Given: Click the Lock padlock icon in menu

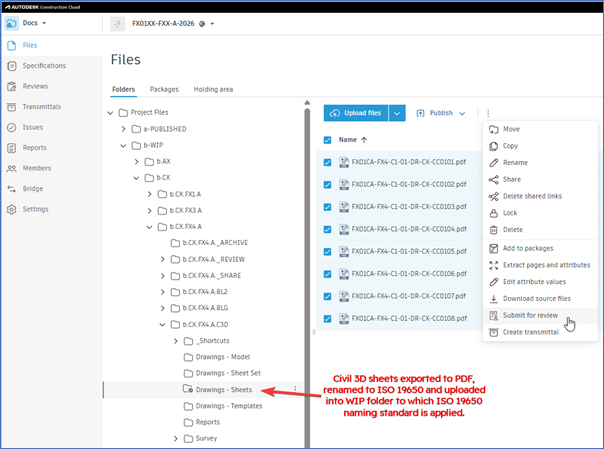Looking at the screenshot, I should [x=493, y=213].
